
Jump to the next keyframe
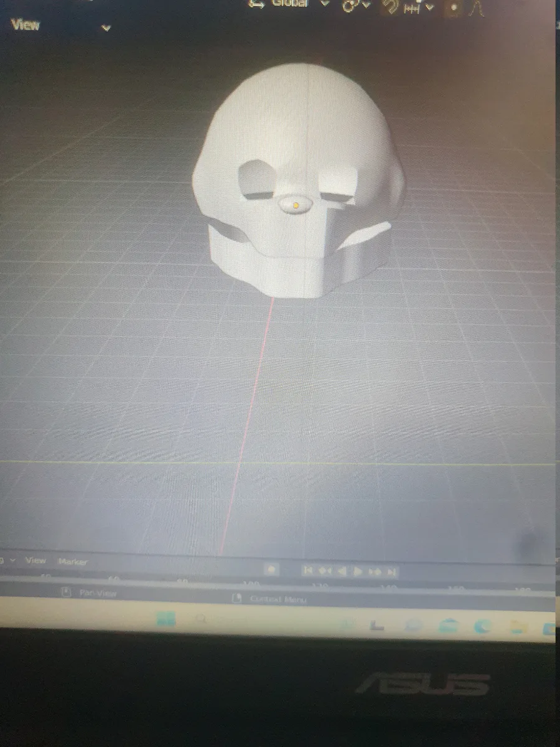(x=375, y=571)
